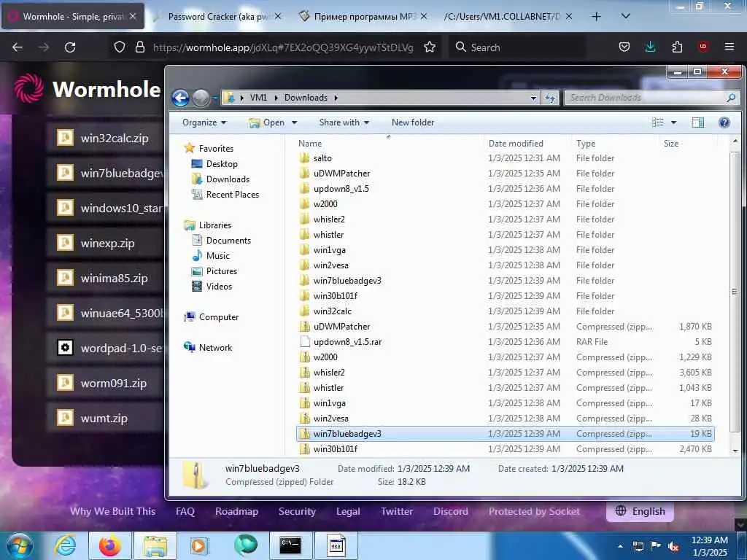Open the Windows Start orb
Screen dimensions: 747x560
(19, 545)
